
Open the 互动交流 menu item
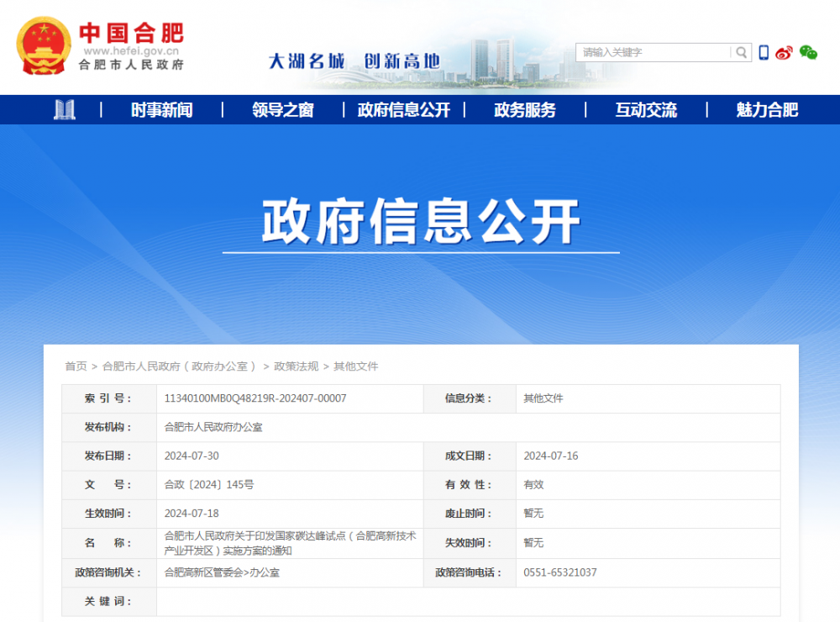[645, 110]
